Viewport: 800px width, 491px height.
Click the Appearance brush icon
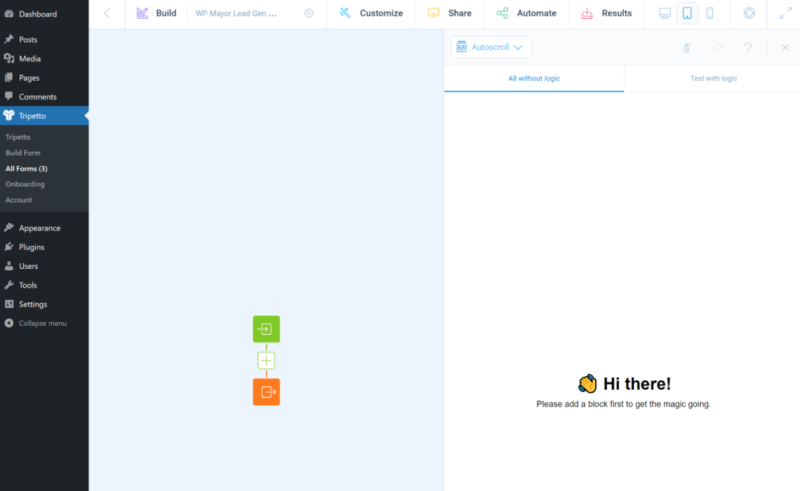tap(9, 228)
